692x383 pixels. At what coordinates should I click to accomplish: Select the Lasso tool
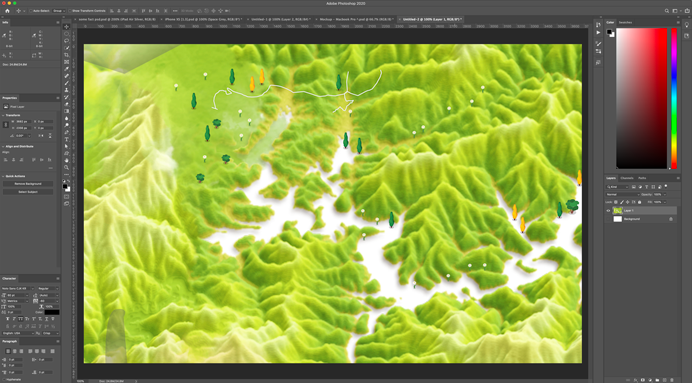pos(67,41)
